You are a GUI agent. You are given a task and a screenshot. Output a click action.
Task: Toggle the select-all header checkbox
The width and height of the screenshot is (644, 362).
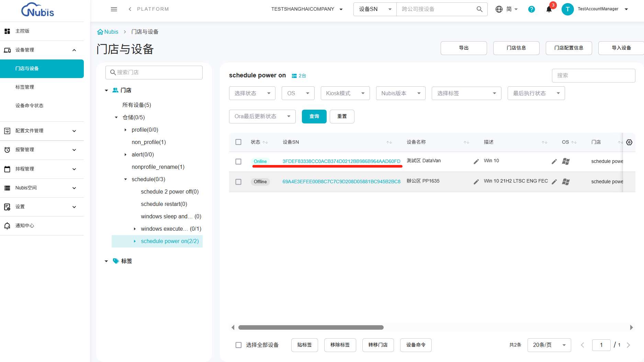click(238, 142)
